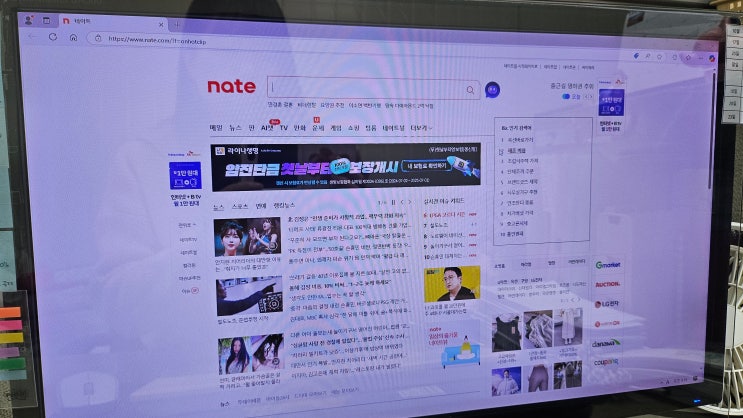The height and width of the screenshot is (418, 743).
Task: Open Auction shopping logo
Action: (607, 284)
